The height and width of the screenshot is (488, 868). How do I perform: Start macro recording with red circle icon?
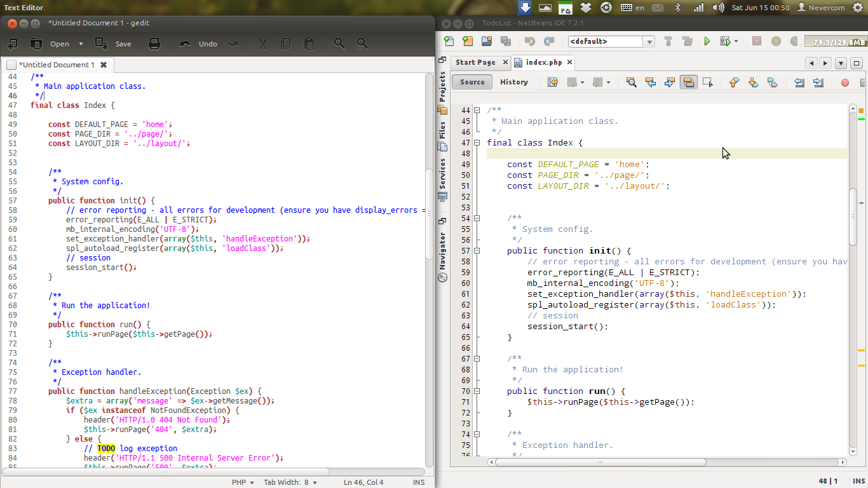[845, 82]
